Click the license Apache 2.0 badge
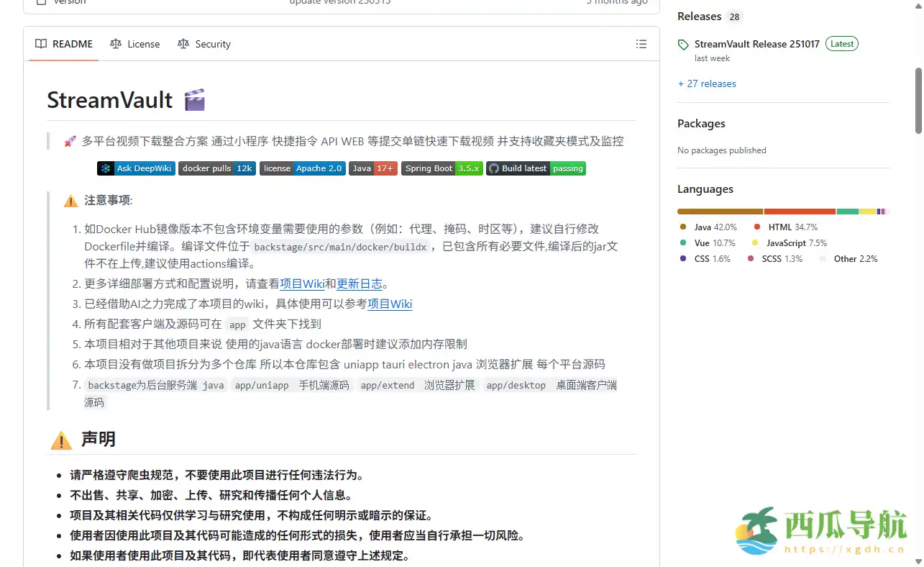924x567 pixels. (302, 168)
